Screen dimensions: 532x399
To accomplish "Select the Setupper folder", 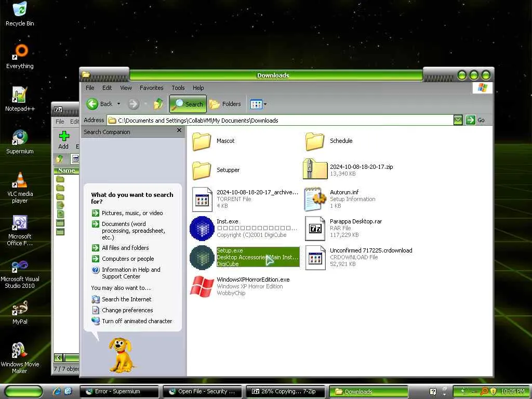I will [216, 170].
